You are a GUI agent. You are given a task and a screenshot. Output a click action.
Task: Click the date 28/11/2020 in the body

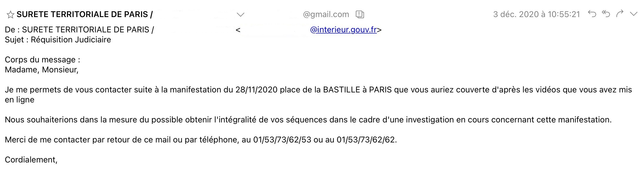(256, 90)
